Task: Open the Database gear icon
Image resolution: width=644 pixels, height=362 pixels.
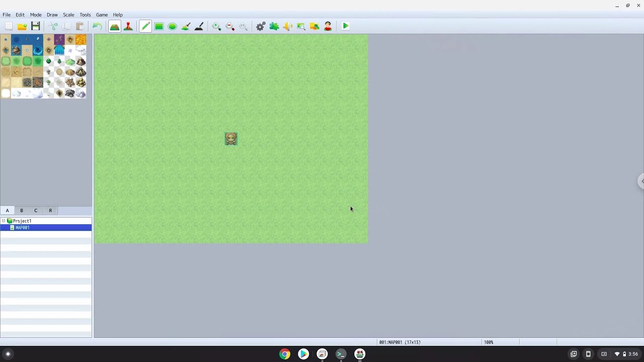Action: coord(261,26)
